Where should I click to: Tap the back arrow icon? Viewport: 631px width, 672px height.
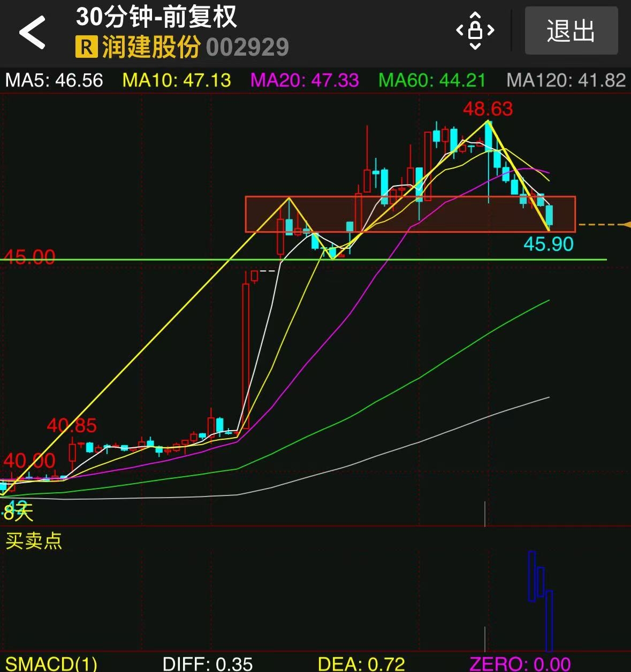tap(32, 32)
